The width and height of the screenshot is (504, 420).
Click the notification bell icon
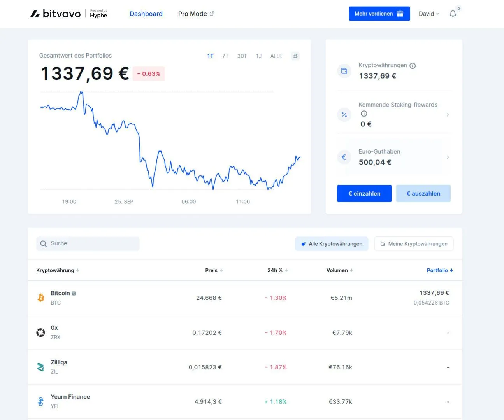tap(453, 14)
